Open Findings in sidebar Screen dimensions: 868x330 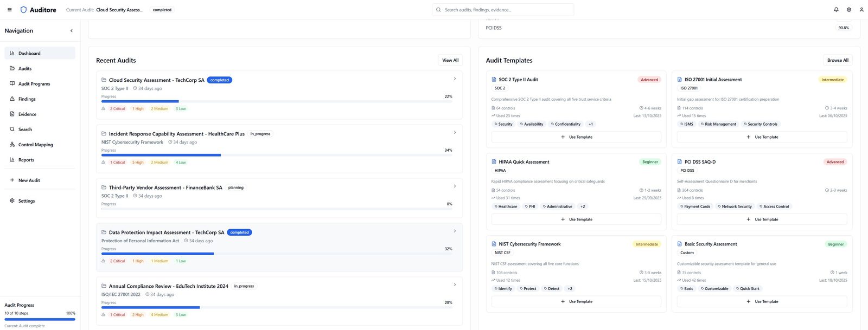(40, 99)
